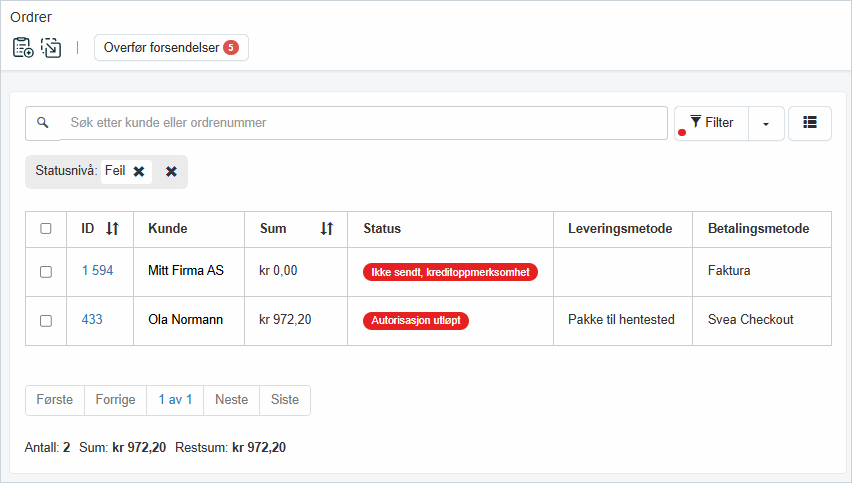852x483 pixels.
Task: Go to Første page
Action: pyautogui.click(x=55, y=400)
